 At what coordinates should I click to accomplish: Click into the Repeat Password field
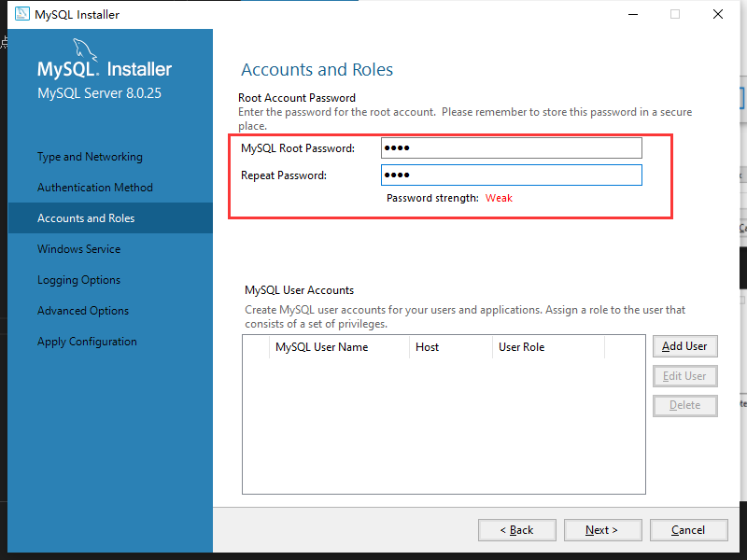[x=511, y=175]
